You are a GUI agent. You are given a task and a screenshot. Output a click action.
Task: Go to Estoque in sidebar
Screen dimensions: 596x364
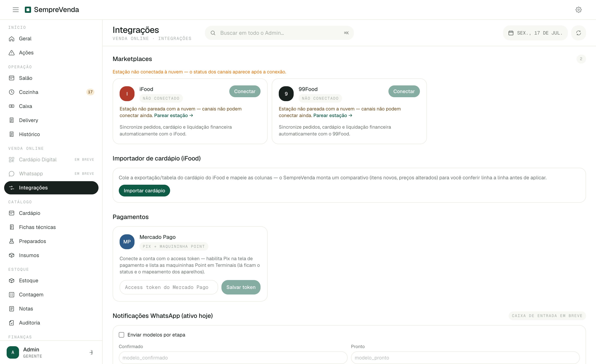point(51,281)
